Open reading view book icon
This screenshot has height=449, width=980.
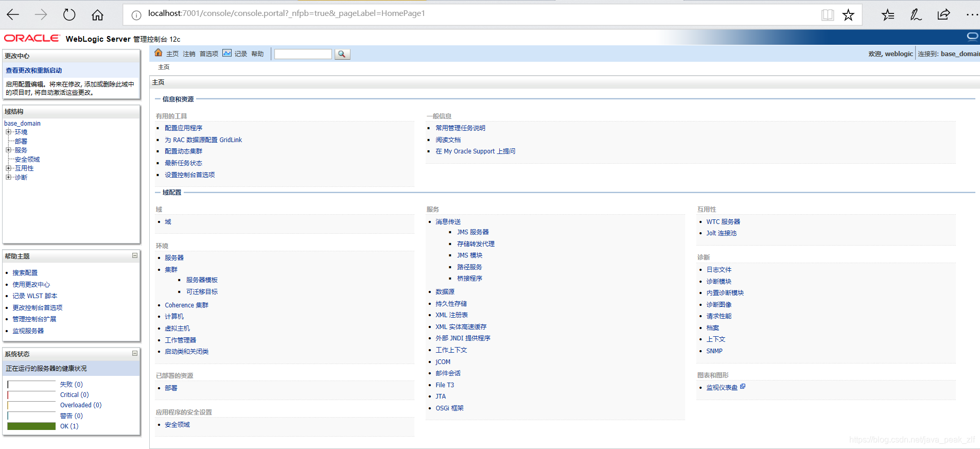pos(827,15)
